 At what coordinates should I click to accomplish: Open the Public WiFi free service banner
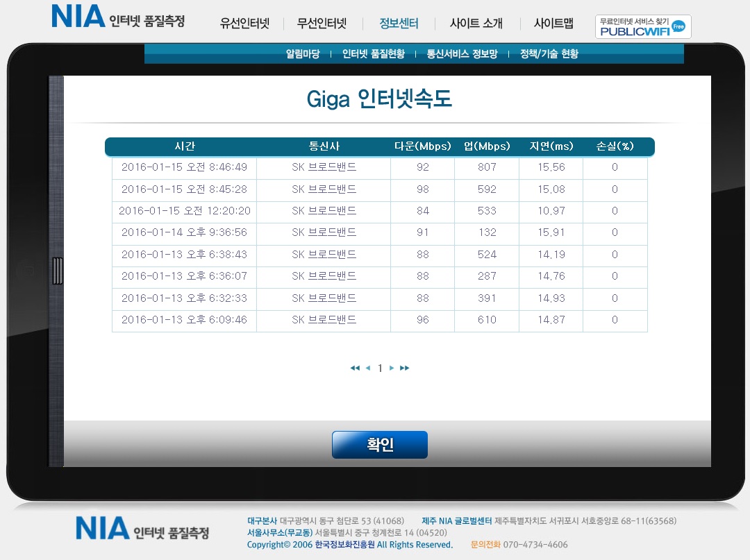coord(642,26)
